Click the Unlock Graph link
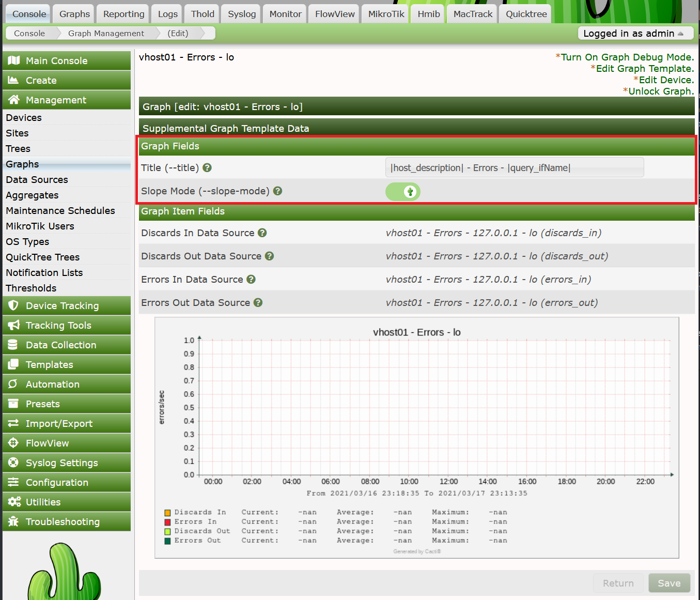The image size is (700, 600). pos(661,91)
